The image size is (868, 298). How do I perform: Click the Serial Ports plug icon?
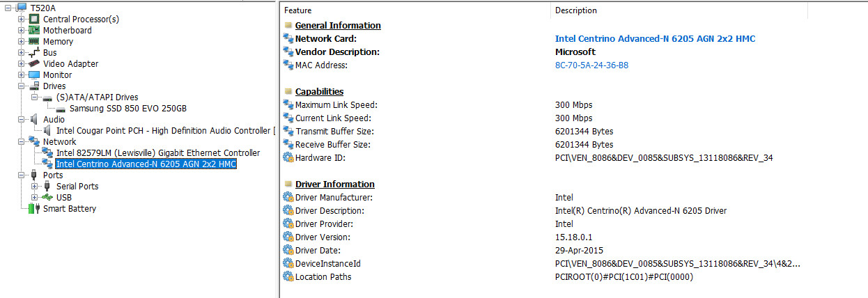pos(47,186)
